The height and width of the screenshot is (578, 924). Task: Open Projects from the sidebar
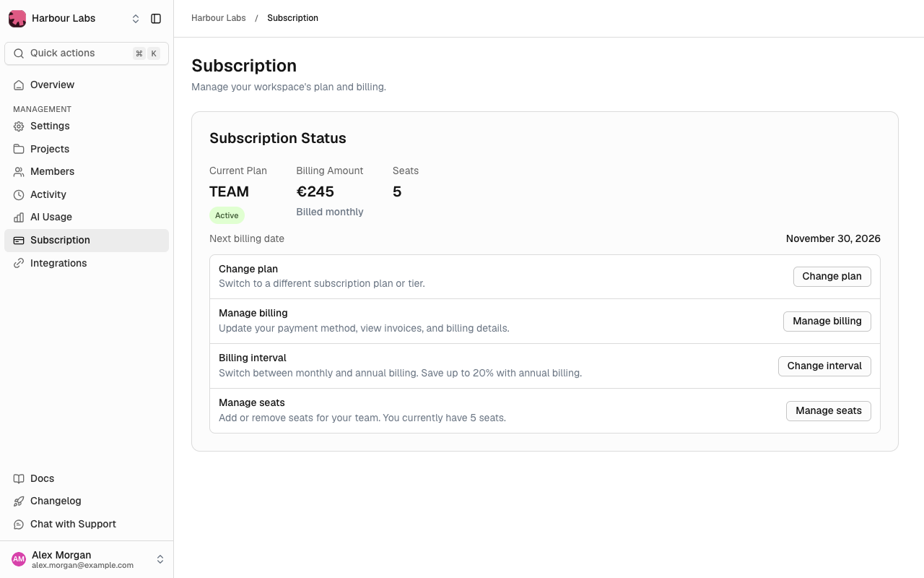tap(87, 149)
